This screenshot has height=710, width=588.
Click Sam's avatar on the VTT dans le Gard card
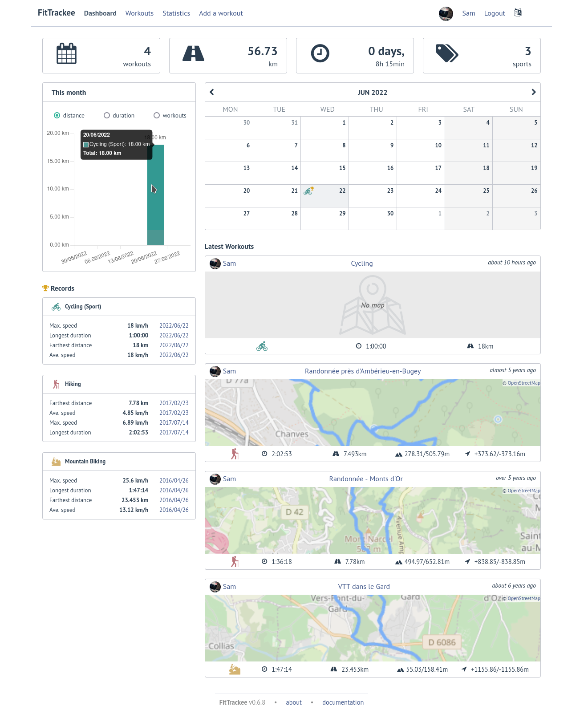(215, 587)
